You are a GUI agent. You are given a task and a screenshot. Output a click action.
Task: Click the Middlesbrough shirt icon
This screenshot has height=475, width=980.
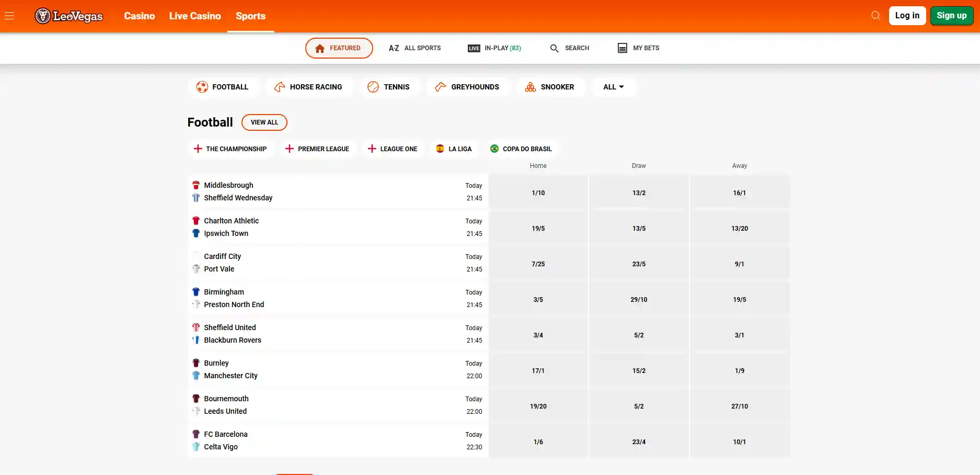pos(196,185)
